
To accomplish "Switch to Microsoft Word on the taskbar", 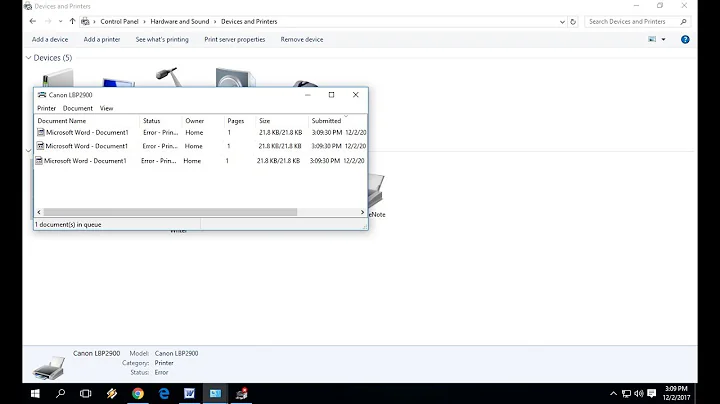I will point(189,393).
